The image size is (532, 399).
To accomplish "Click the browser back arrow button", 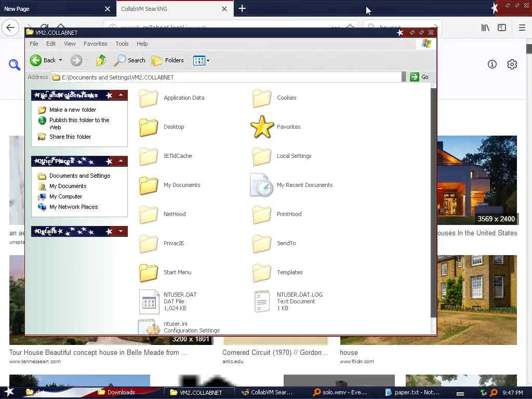I will pyautogui.click(x=10, y=28).
